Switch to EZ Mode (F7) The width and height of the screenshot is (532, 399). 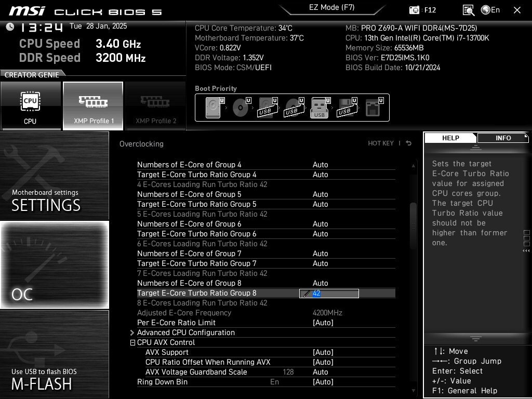click(x=332, y=7)
